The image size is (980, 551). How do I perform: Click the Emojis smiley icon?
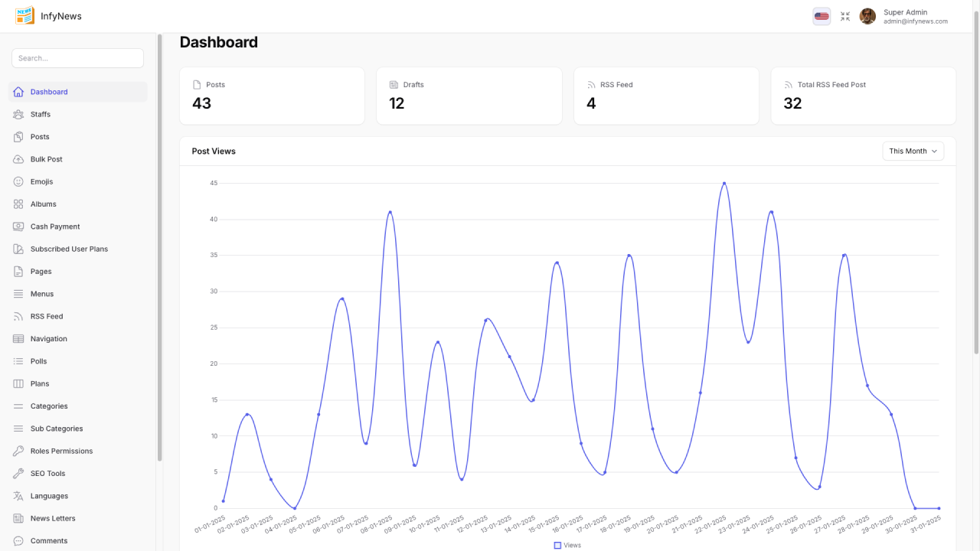(x=18, y=181)
